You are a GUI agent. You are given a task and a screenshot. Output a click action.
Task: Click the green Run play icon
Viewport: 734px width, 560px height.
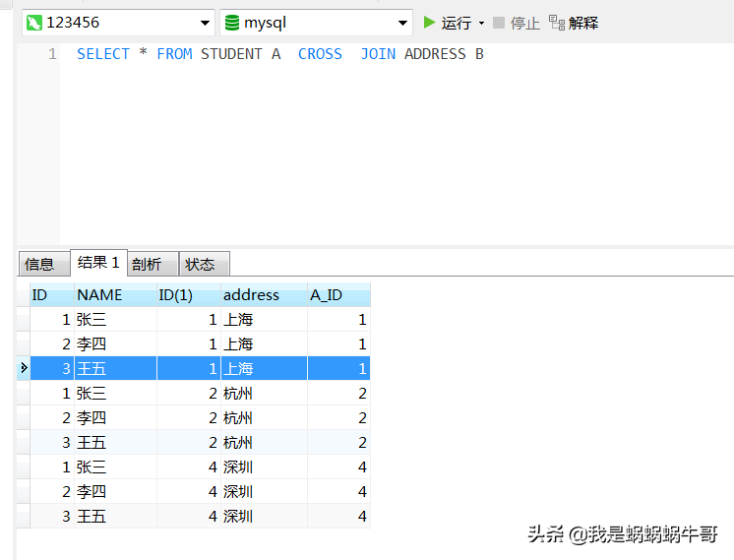[429, 22]
